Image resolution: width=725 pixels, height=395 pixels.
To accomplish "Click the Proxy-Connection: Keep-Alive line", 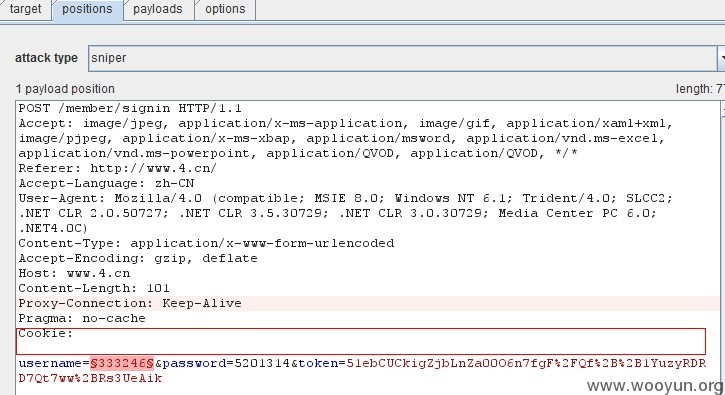I will [130, 303].
